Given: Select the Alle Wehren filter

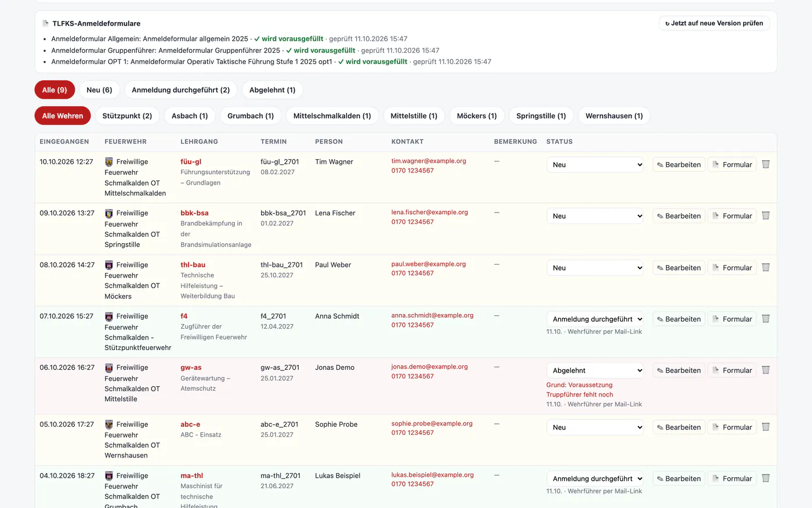Looking at the screenshot, I should (63, 116).
